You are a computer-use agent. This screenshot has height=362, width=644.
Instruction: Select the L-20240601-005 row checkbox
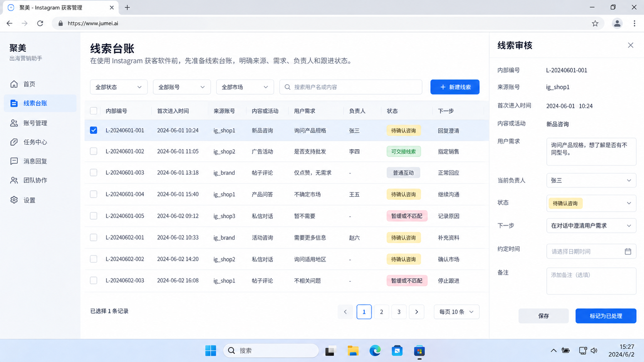pos(94,216)
